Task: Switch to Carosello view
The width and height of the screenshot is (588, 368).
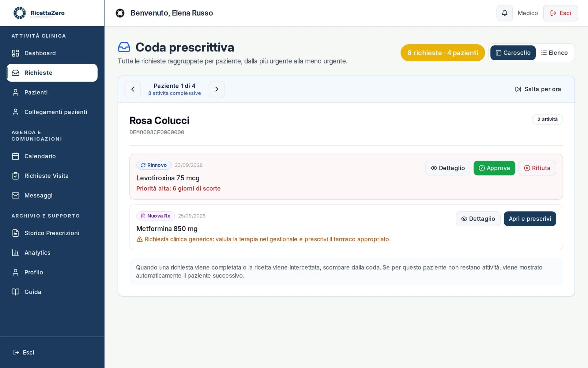Action: (513, 53)
